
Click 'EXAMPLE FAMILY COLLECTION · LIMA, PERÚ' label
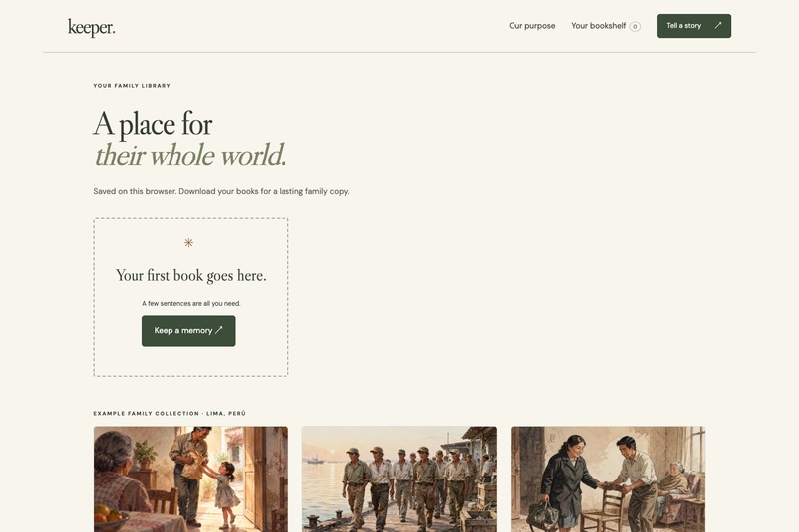[170, 414]
